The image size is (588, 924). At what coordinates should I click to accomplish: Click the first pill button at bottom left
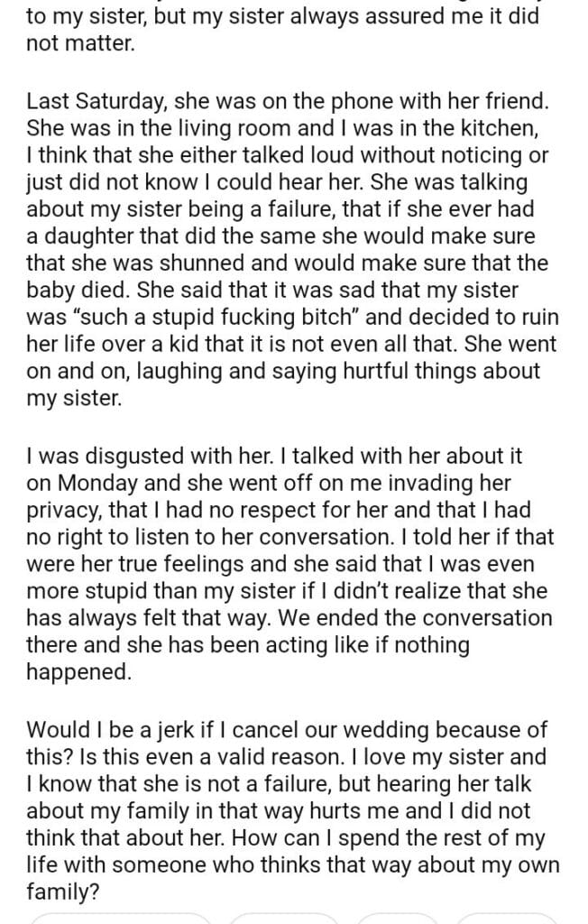[x=120, y=918]
